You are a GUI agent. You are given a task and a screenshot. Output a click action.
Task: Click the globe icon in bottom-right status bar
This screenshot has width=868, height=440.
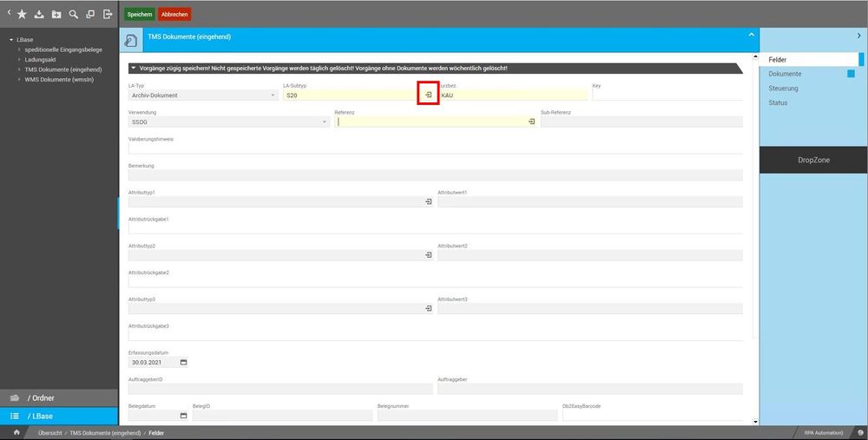(860, 433)
